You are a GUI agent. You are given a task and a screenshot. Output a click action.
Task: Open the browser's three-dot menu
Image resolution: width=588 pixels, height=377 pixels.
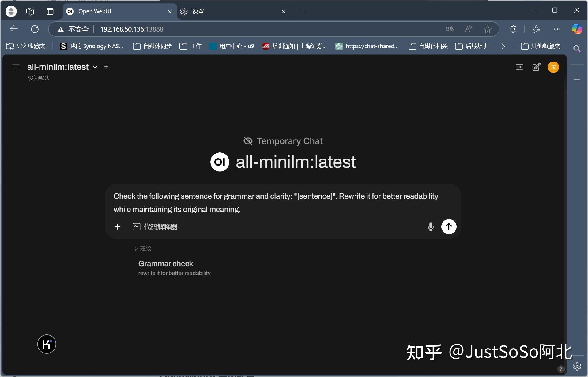tap(557, 29)
